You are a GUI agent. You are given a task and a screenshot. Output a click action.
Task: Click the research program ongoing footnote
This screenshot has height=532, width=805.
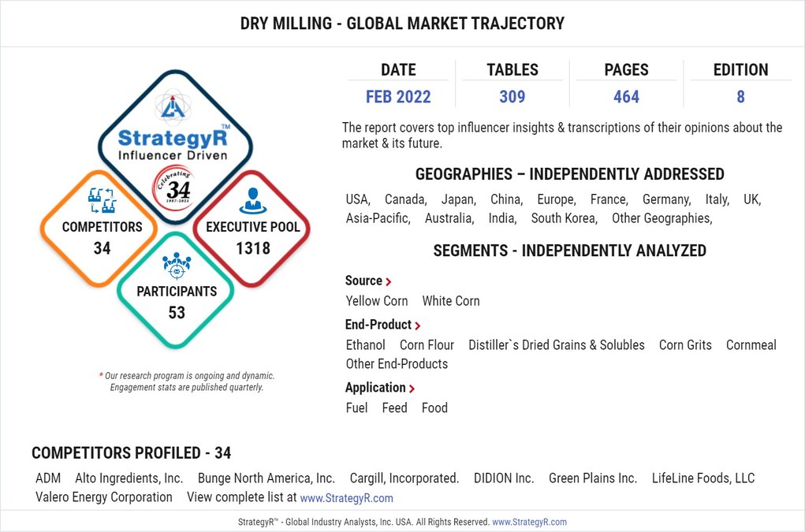pos(186,381)
